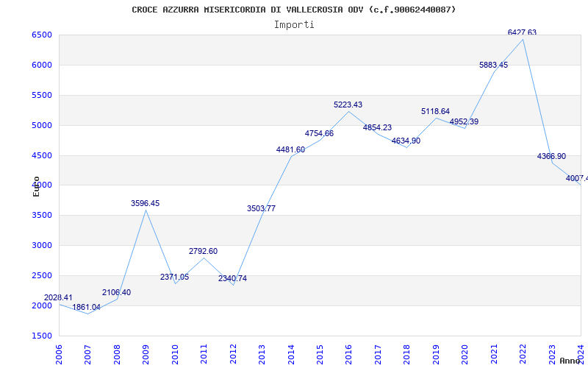588x368 pixels.
Task: Click the 2021 year label
Action: pos(494,354)
